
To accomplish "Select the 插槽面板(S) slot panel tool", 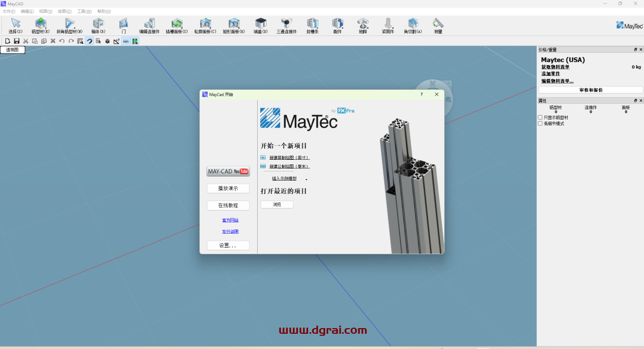I will (x=177, y=25).
